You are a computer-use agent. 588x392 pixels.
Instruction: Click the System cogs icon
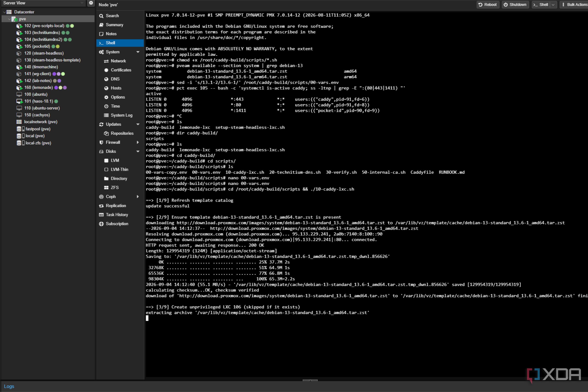[101, 52]
